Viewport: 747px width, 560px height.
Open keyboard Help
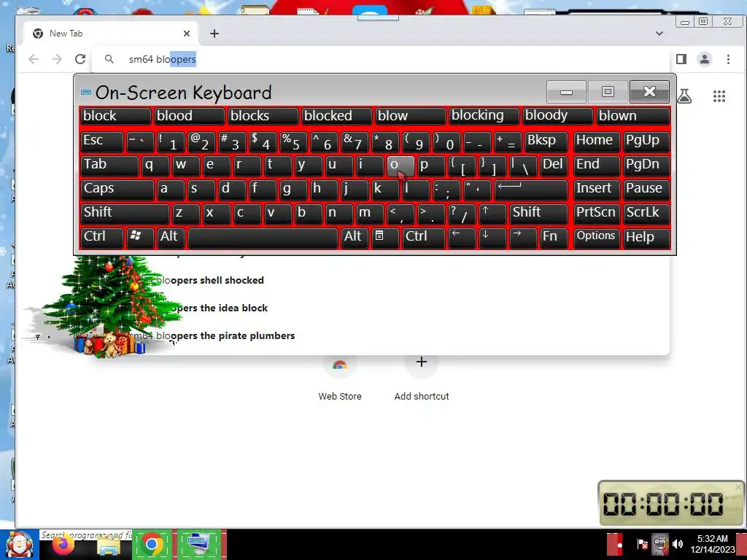646,237
